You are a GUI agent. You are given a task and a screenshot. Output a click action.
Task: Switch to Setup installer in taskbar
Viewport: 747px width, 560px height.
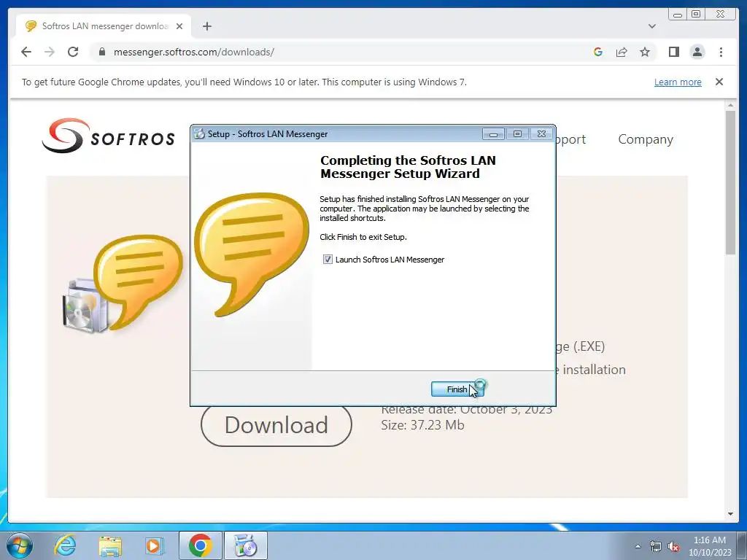point(246,545)
